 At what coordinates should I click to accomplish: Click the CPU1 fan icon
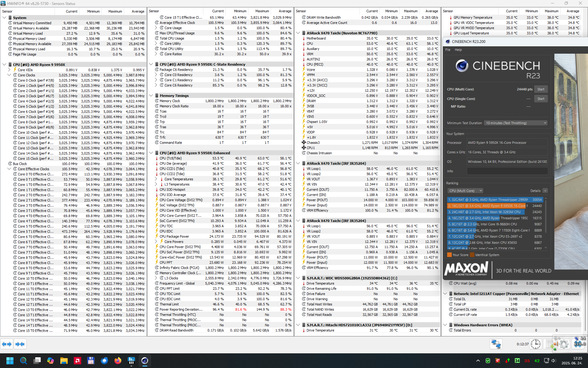[303, 148]
